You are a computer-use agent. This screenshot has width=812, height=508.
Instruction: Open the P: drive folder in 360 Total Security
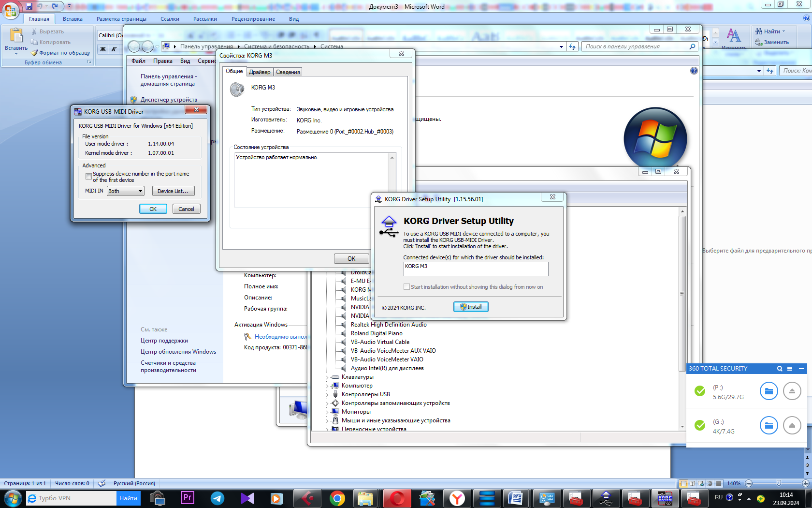[768, 391]
